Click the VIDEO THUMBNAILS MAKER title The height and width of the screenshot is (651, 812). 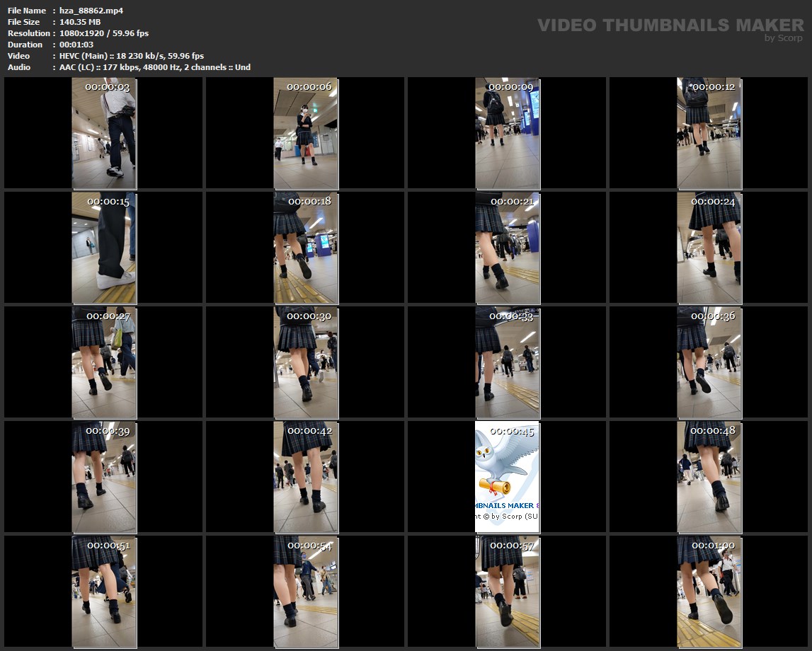(x=670, y=25)
